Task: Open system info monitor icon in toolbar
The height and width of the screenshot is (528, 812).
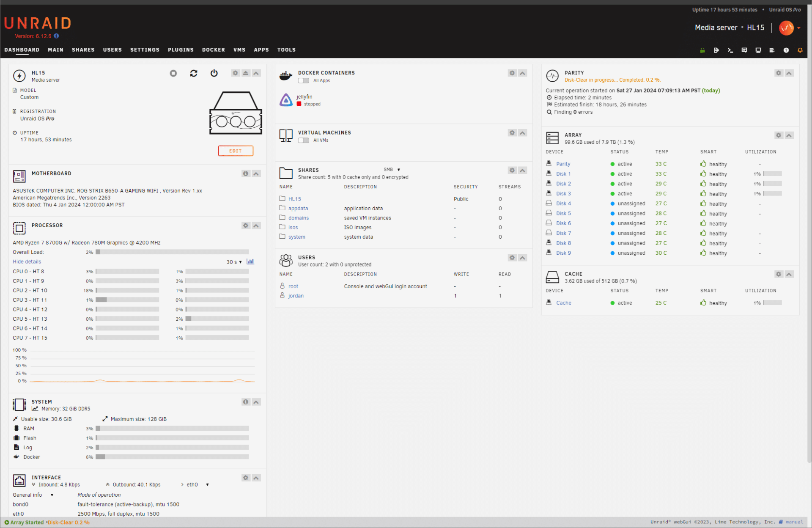Action: 758,50
